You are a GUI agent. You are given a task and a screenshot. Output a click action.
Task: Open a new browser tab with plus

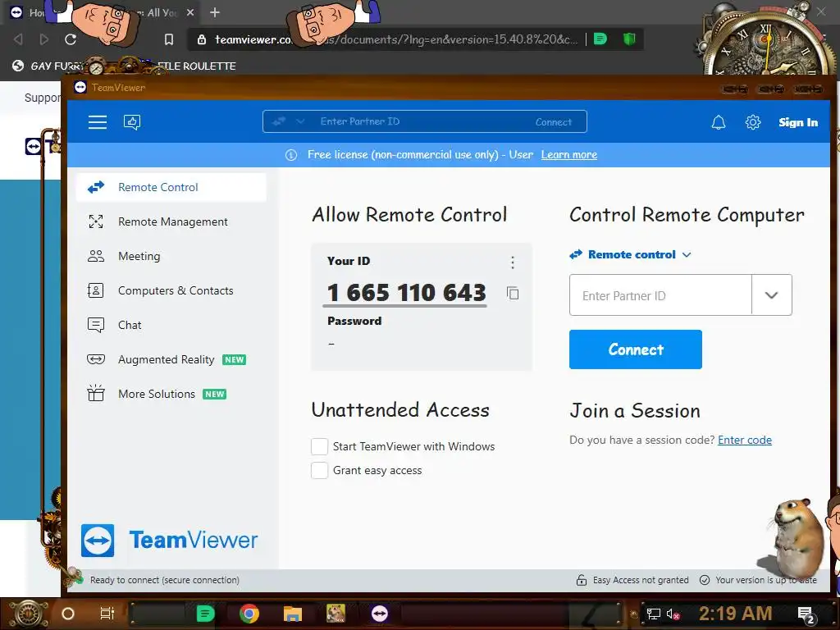[215, 12]
